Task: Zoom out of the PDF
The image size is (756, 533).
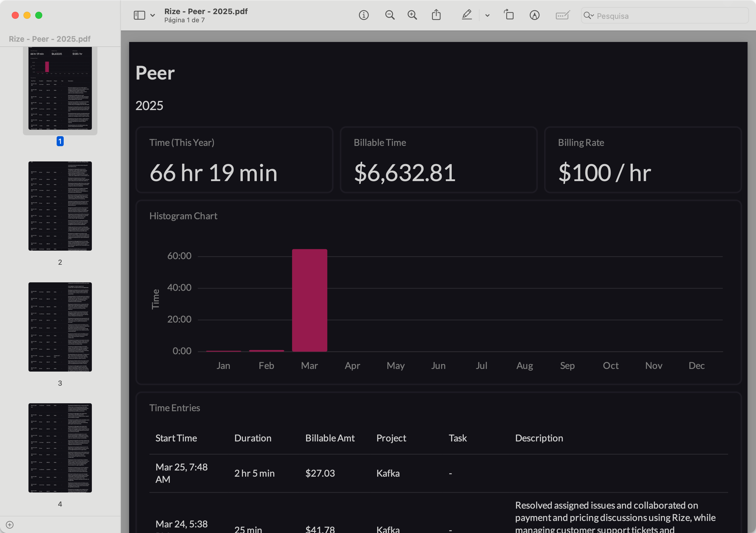Action: pos(390,15)
